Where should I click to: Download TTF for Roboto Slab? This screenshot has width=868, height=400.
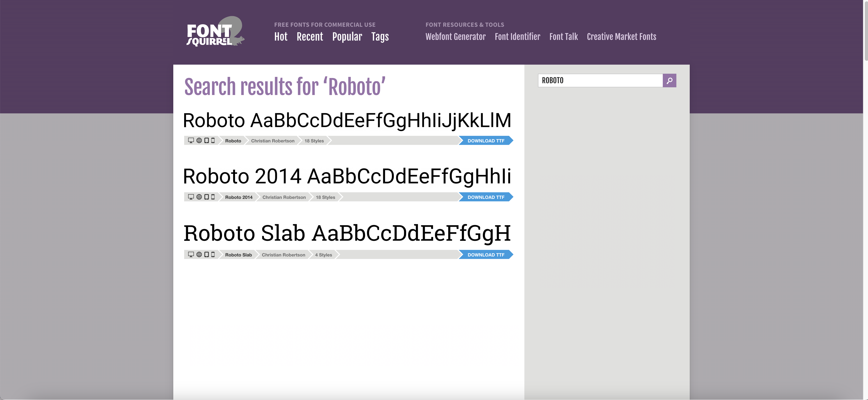[486, 255]
